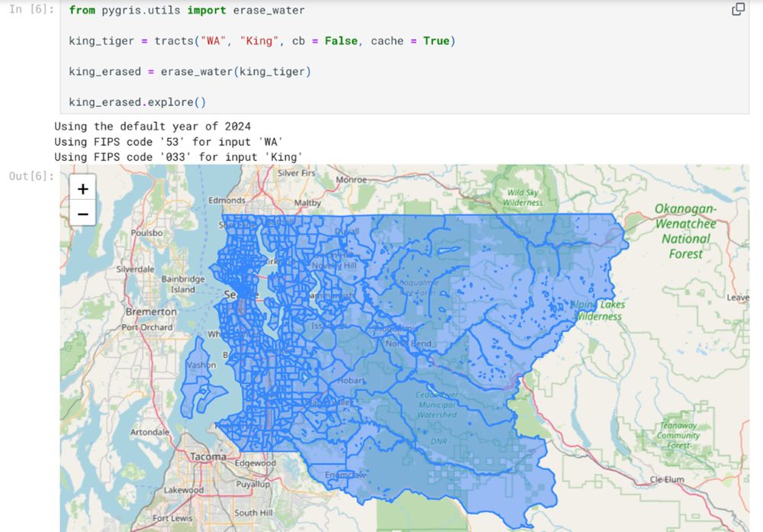763x532 pixels.
Task: Click the Hobart label on the map
Action: pos(351,380)
